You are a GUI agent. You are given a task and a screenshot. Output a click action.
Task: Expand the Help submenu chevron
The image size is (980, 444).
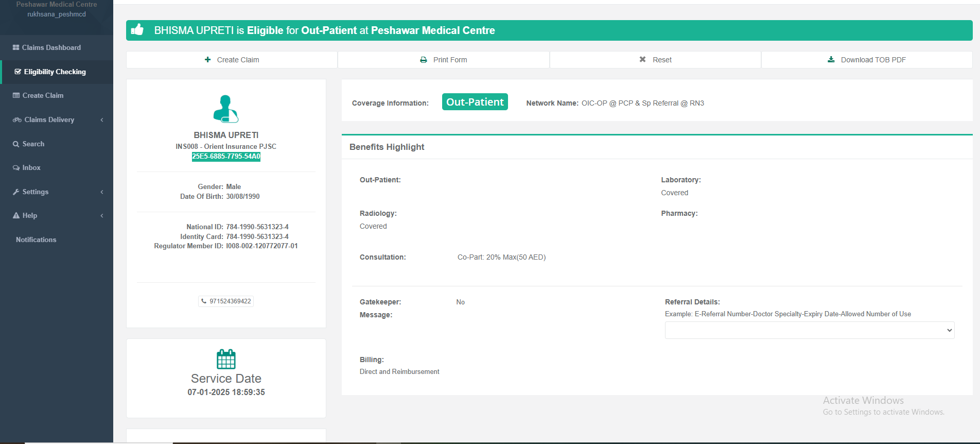(x=102, y=216)
